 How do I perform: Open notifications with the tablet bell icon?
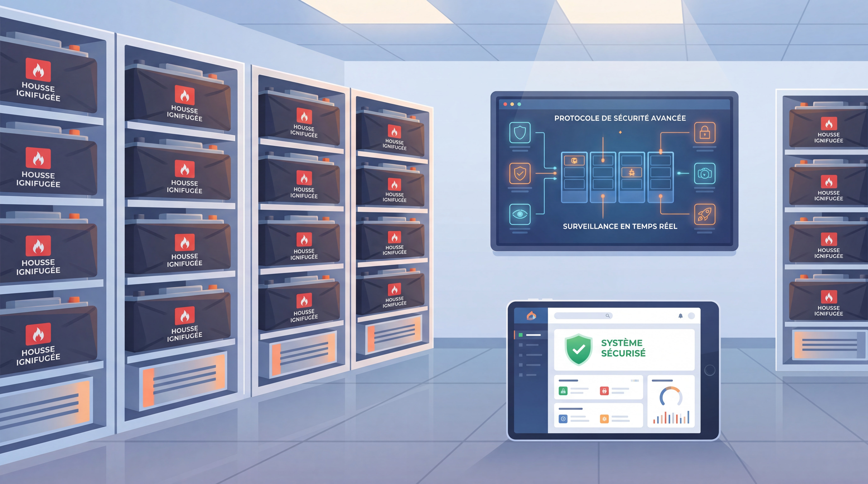680,316
